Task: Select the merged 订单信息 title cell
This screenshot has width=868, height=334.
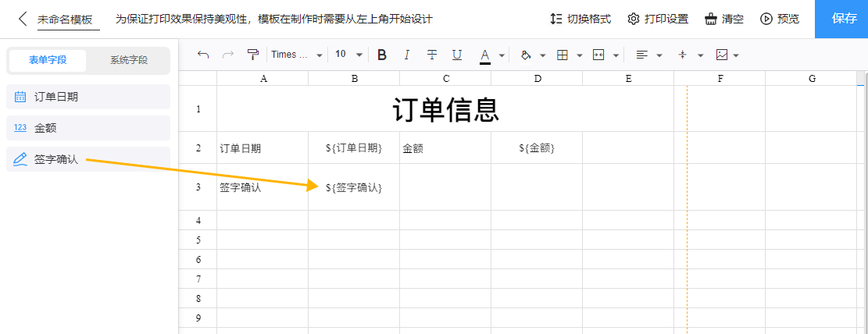Action: point(445,109)
